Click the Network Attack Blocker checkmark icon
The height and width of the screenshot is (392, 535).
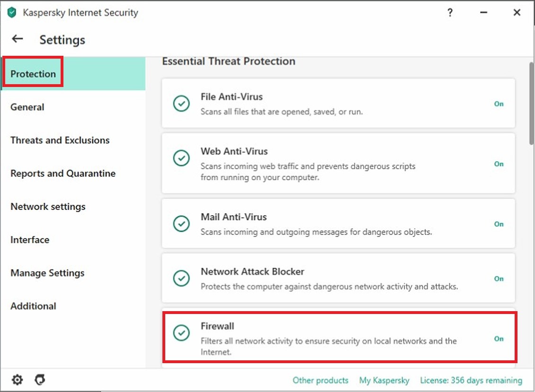click(181, 279)
